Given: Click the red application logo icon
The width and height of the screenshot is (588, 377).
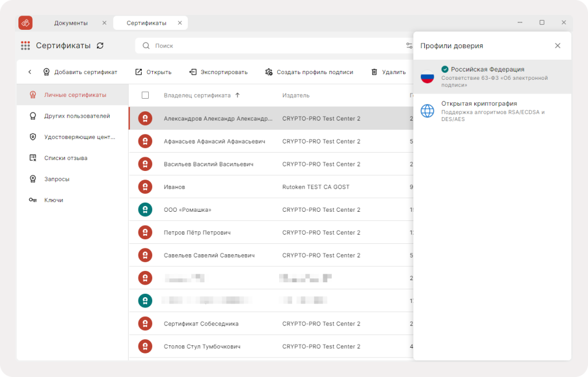Looking at the screenshot, I should (x=25, y=23).
